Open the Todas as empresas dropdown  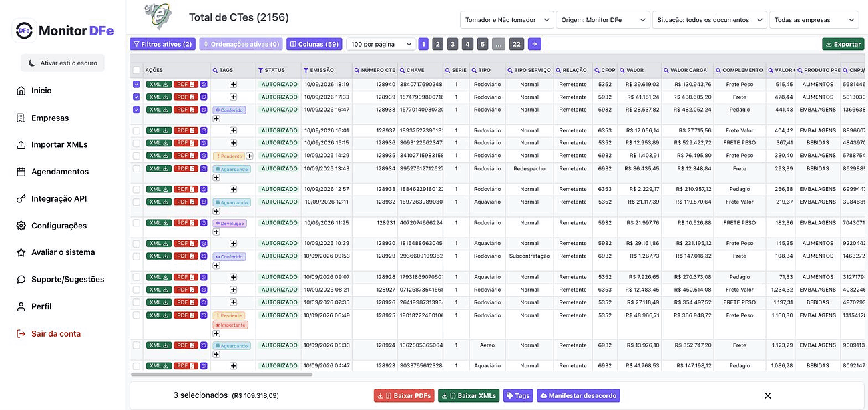(x=814, y=20)
